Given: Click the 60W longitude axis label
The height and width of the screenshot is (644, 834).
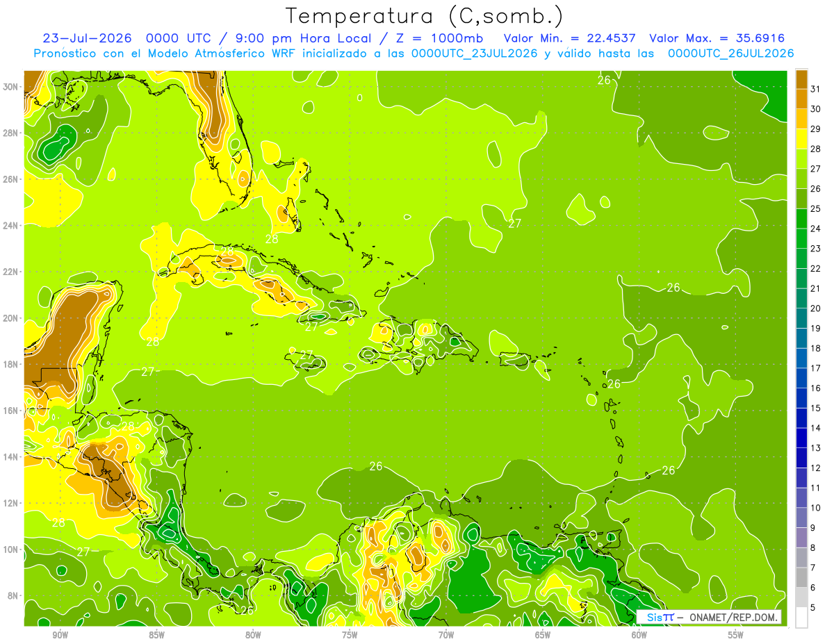Looking at the screenshot, I should click(639, 635).
